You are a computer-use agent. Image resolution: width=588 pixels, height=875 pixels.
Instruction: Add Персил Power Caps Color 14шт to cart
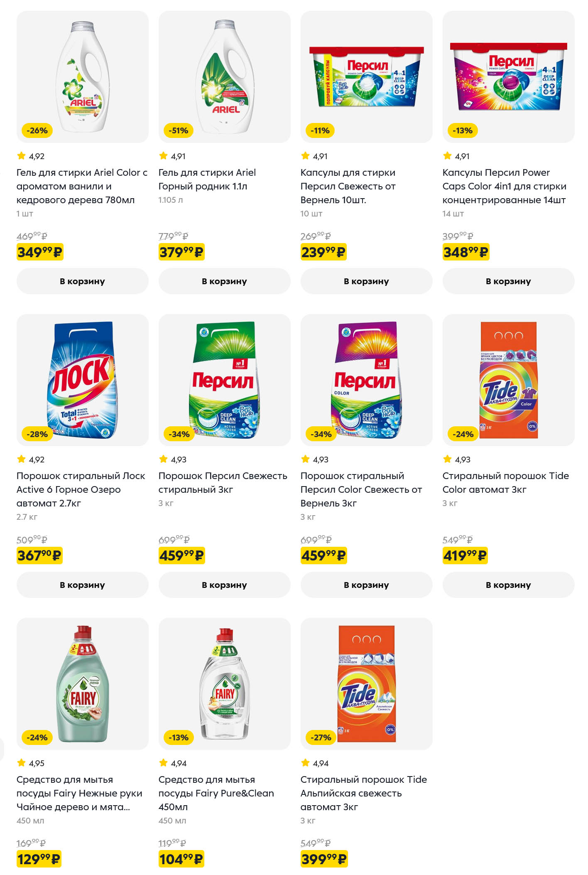tap(508, 281)
